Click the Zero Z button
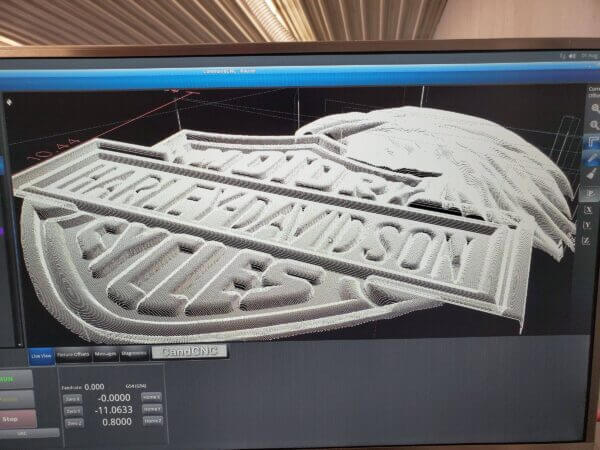The image size is (600, 450). click(x=74, y=423)
